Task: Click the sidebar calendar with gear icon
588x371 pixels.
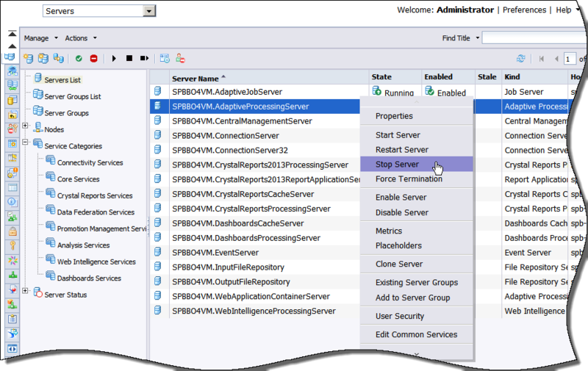Action: pyautogui.click(x=12, y=143)
